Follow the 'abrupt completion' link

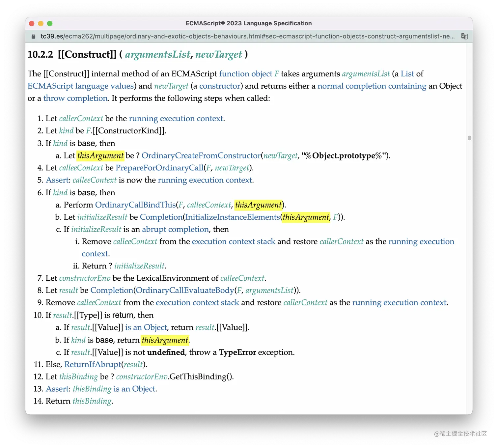click(x=175, y=229)
